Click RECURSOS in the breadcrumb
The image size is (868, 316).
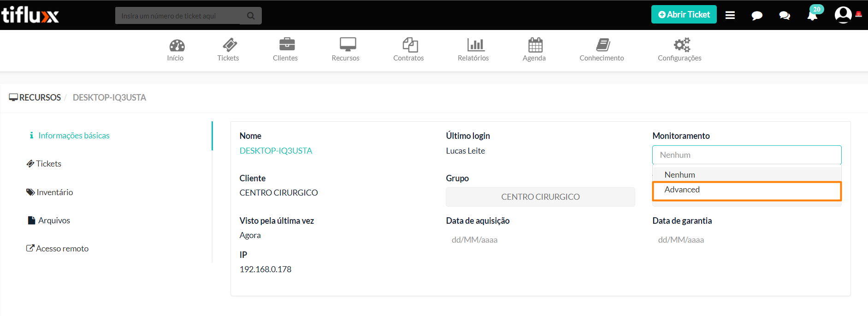(x=40, y=97)
